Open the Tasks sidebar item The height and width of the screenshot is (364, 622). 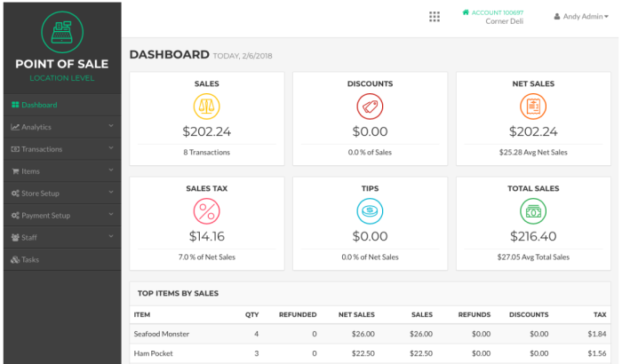point(62,260)
